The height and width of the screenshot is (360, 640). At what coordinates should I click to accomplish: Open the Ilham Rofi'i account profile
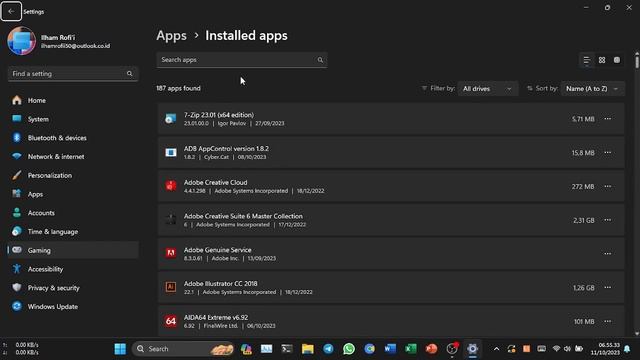coord(59,41)
